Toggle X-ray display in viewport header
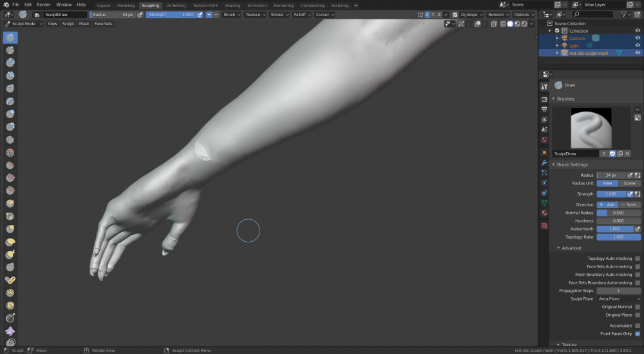 pyautogui.click(x=494, y=24)
